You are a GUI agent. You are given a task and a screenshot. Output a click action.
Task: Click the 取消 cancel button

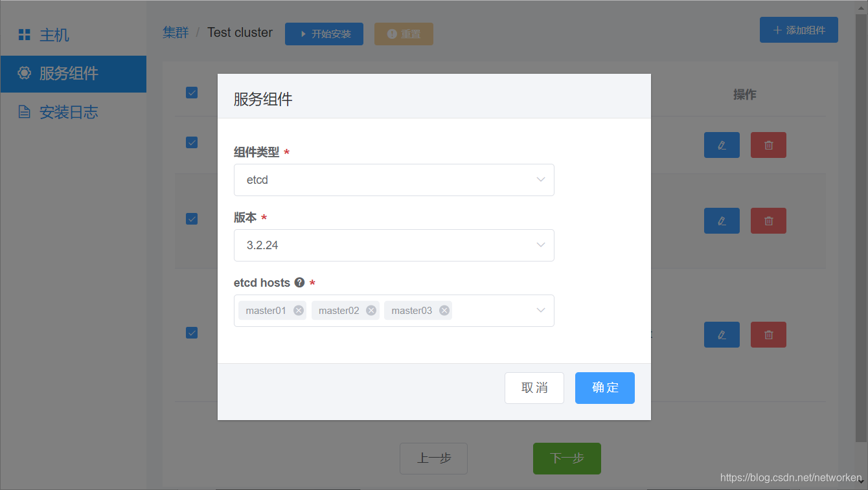(534, 388)
